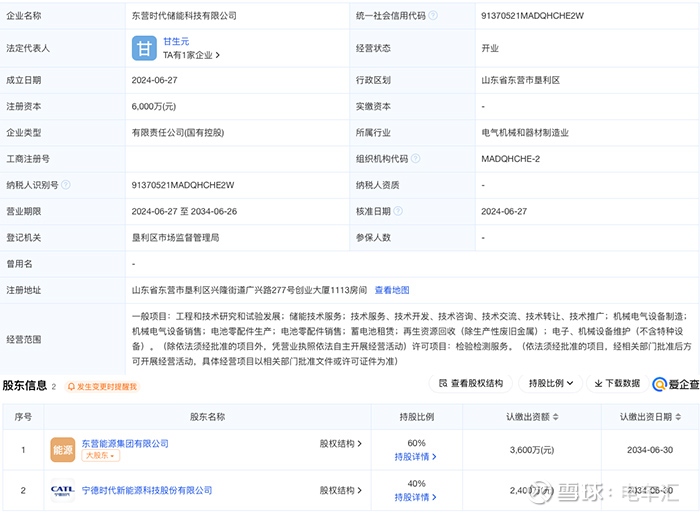The width and height of the screenshot is (700, 514).
Task: Select the credit code 91370521MADQHCHE2W in the top row
Action: (x=532, y=16)
